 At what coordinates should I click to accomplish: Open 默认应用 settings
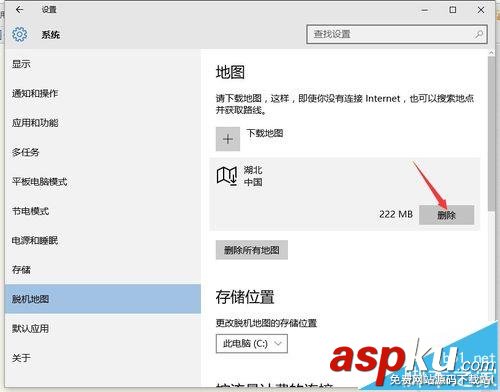(x=103, y=329)
